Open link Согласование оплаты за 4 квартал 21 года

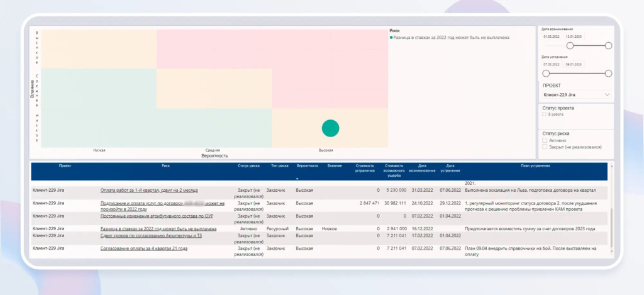pyautogui.click(x=144, y=248)
